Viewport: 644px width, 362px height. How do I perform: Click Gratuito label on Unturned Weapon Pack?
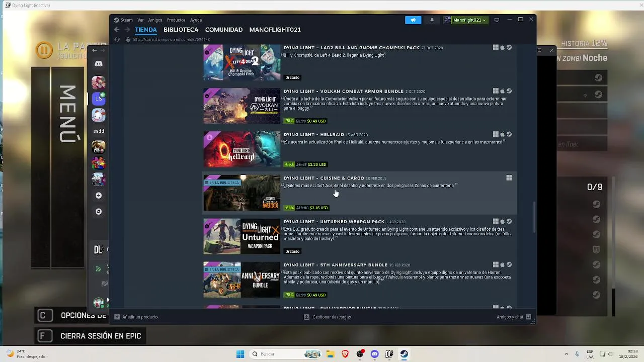point(292,251)
